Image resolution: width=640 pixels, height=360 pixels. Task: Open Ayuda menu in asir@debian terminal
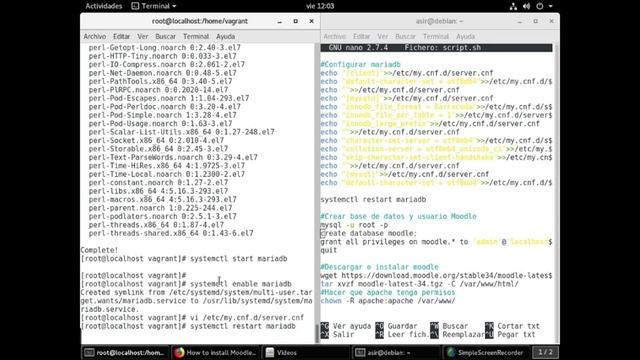(x=465, y=36)
